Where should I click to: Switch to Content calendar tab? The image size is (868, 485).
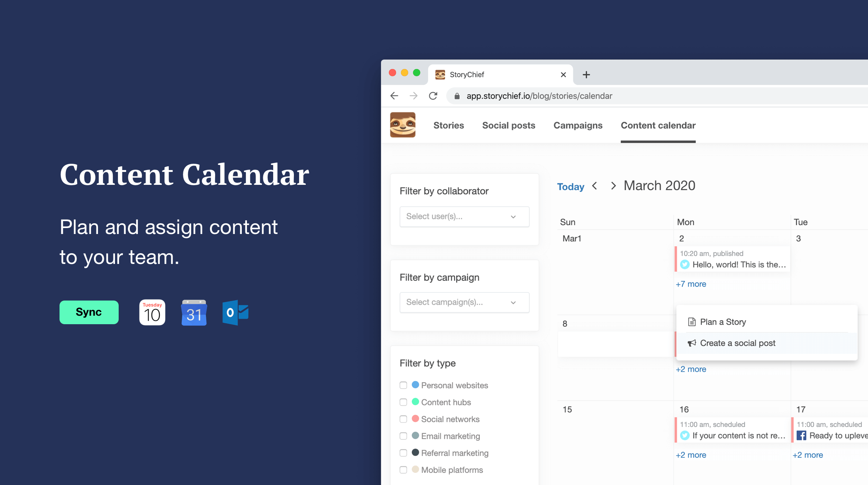click(658, 125)
